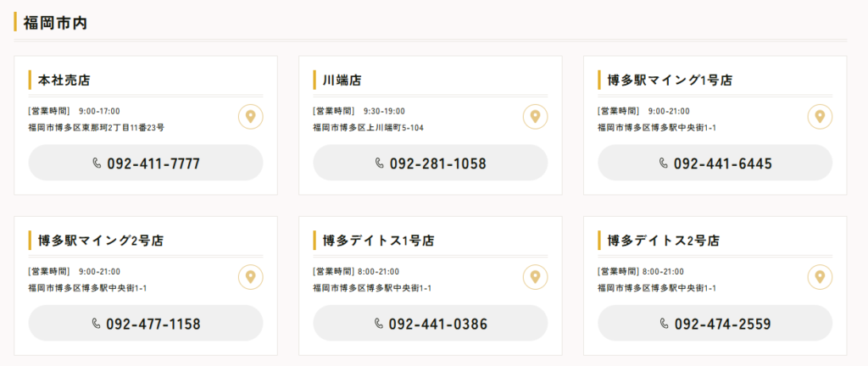The width and height of the screenshot is (868, 366).
Task: Click phone icon beside 092-474-2559
Action: 665,324
